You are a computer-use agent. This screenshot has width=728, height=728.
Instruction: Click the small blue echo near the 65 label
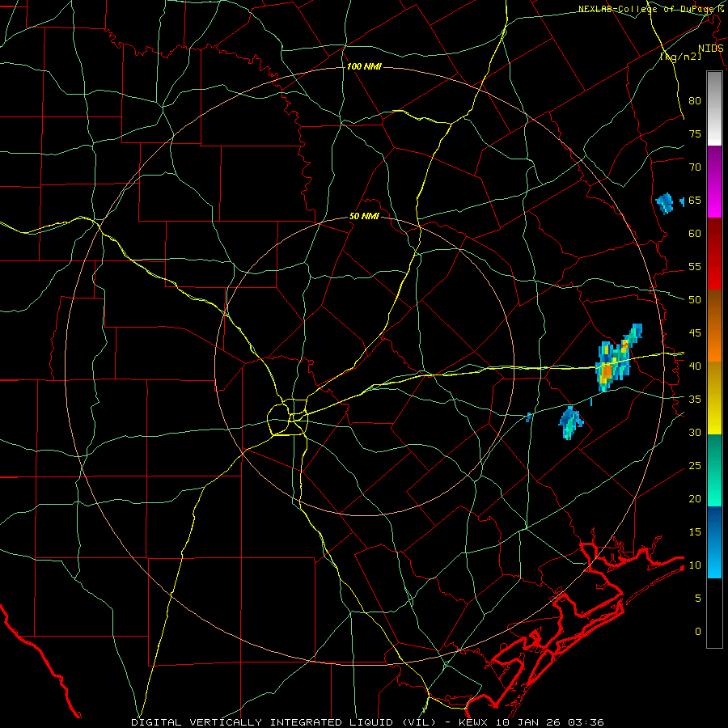[x=665, y=203]
